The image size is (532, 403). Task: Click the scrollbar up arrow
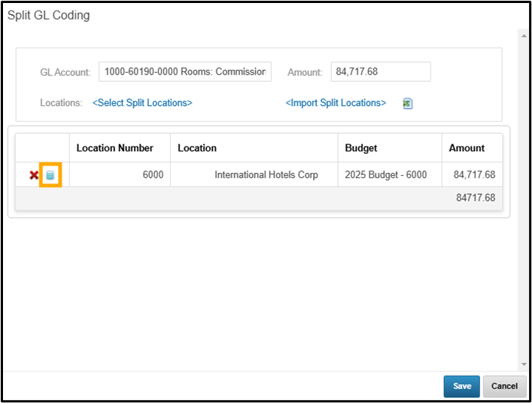pyautogui.click(x=524, y=35)
